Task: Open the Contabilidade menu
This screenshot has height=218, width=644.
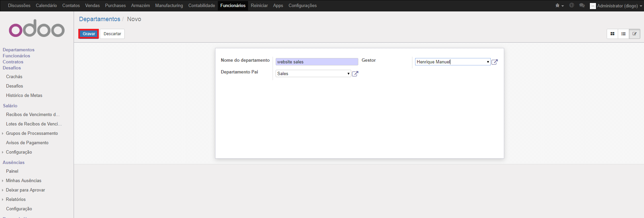Action: tap(201, 6)
